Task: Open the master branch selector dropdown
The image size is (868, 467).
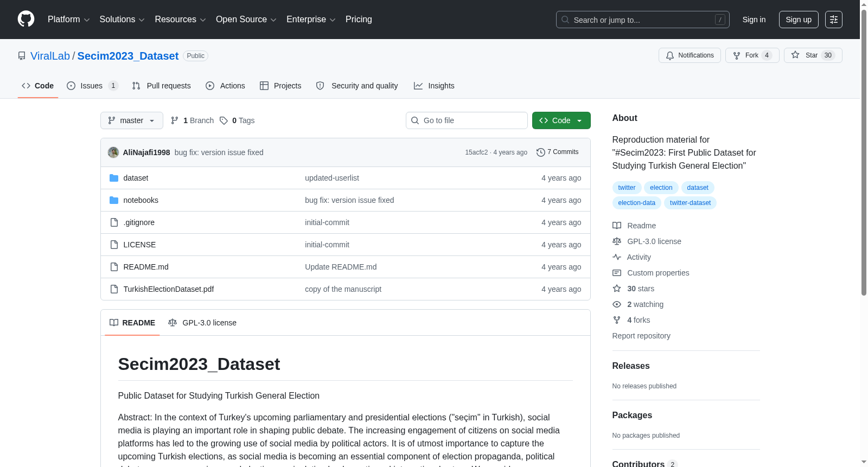Action: coord(132,120)
